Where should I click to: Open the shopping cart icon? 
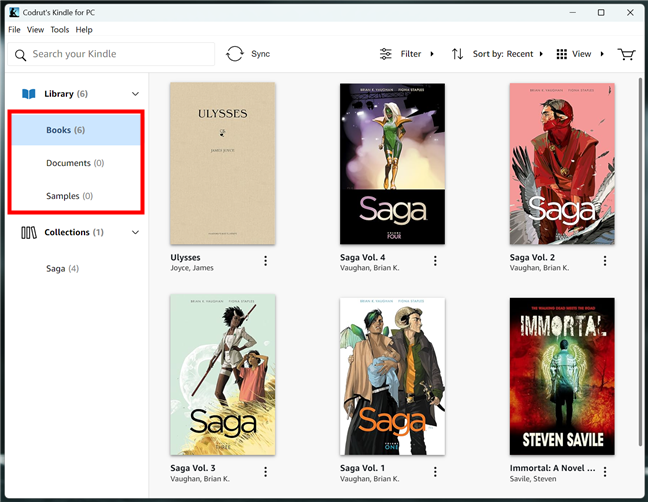626,54
